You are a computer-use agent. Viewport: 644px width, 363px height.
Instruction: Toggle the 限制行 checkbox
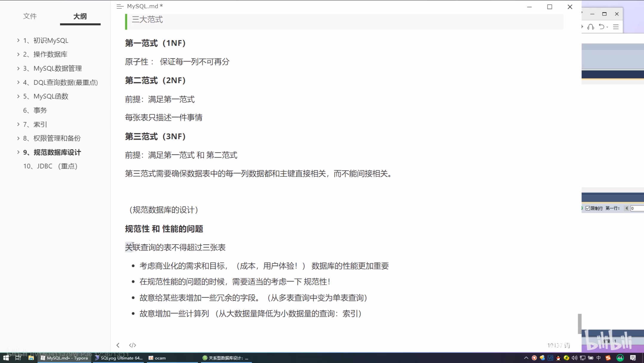[x=588, y=208]
